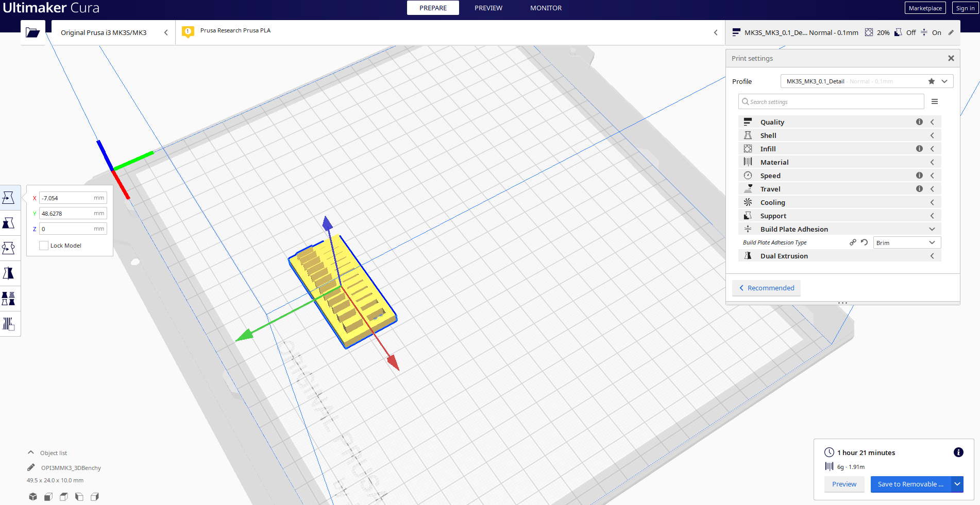Select OPI3MMK3_3DBenchy in object list

[x=71, y=468]
